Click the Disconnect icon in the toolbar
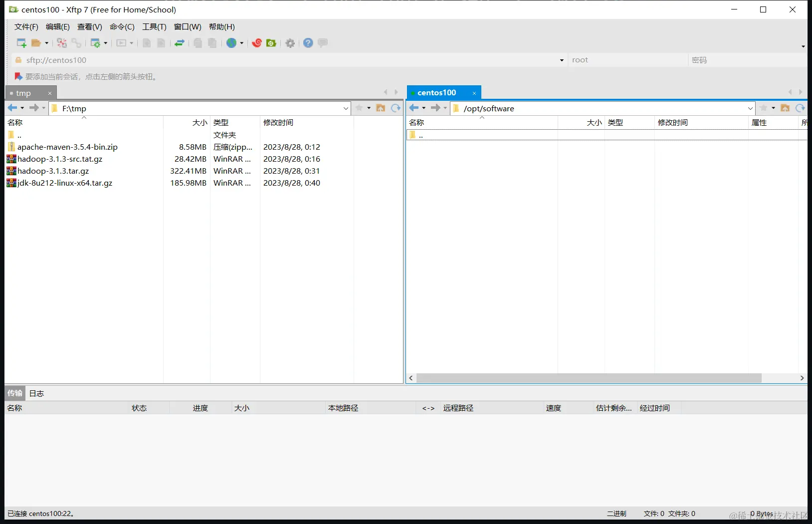 62,43
